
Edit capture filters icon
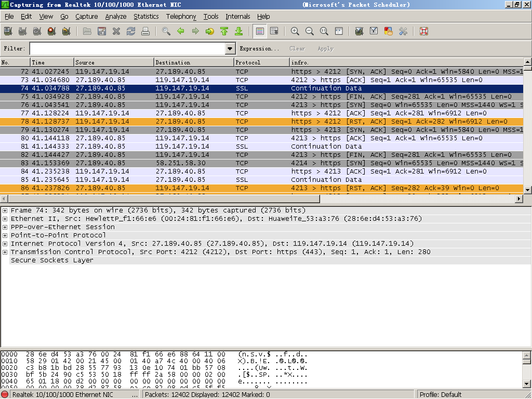[359, 31]
